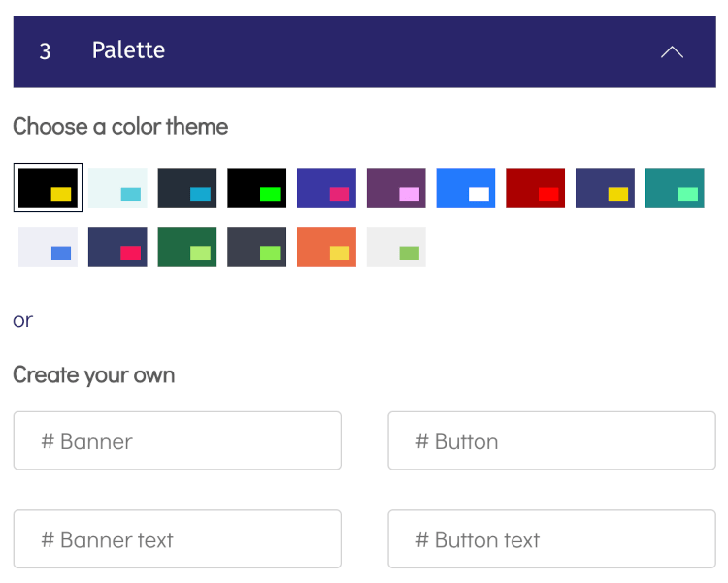Focus the Banner text color field

click(x=178, y=539)
